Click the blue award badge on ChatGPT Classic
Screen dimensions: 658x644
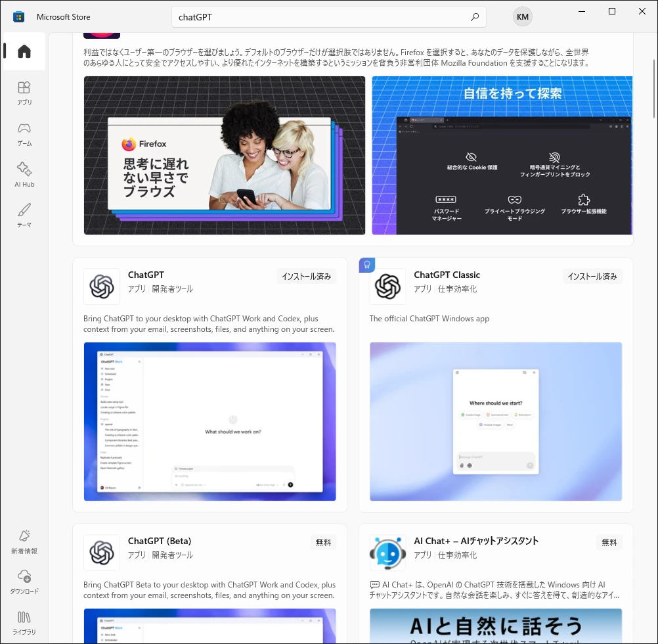coord(367,265)
